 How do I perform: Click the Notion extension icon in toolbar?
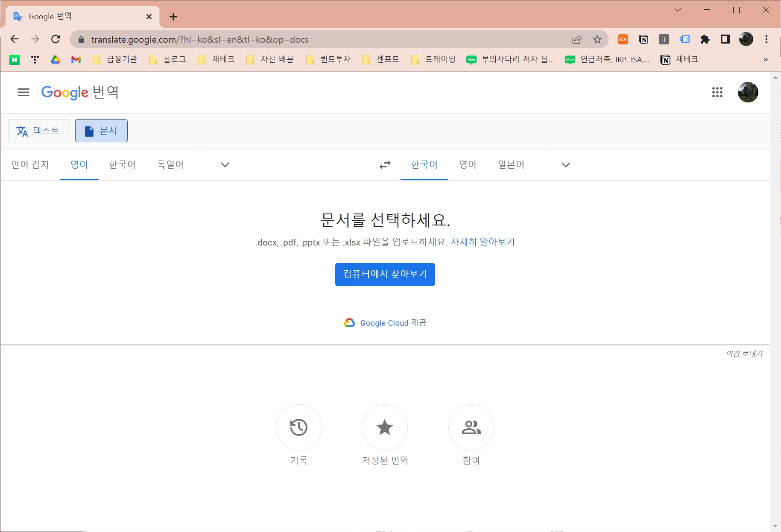click(644, 39)
